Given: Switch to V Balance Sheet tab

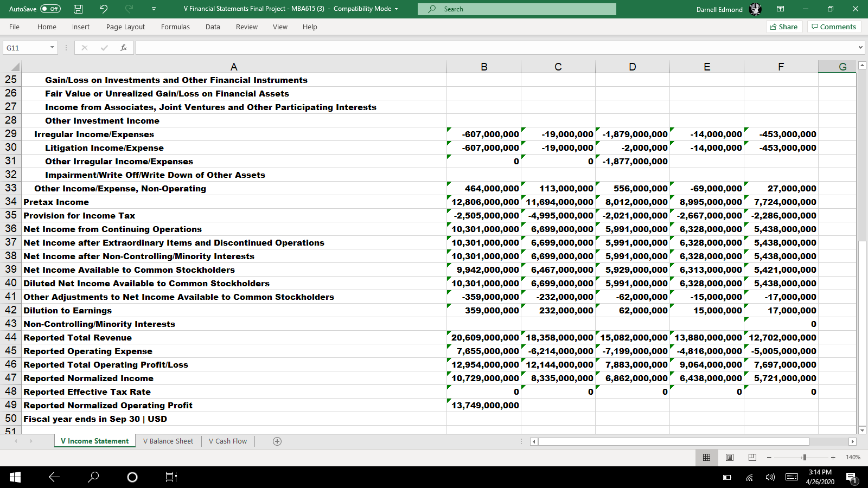Looking at the screenshot, I should [x=168, y=441].
